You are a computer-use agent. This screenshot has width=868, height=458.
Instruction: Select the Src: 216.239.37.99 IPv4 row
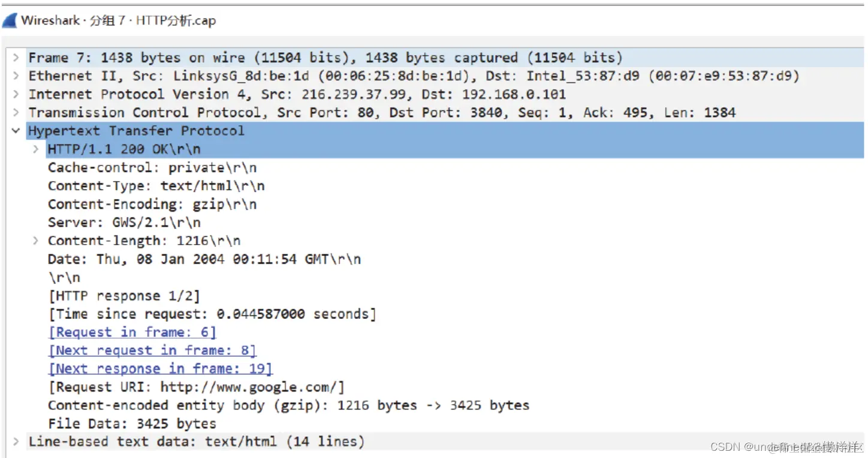297,95
